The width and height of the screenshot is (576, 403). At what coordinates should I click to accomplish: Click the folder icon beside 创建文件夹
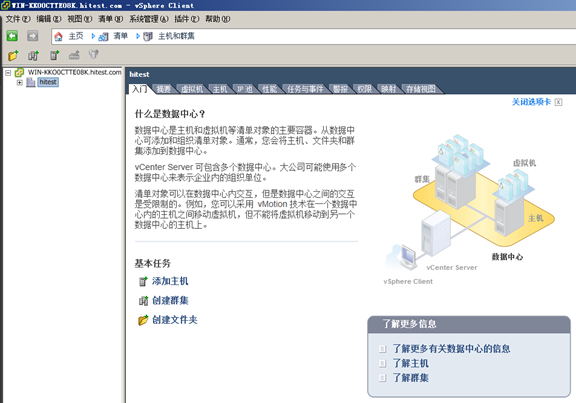143,320
